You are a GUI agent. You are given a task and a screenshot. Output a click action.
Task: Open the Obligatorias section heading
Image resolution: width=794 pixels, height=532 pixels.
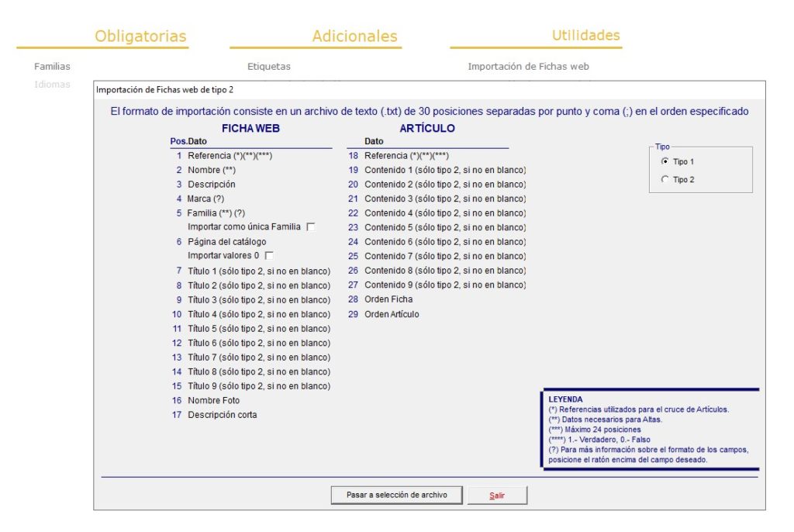[140, 36]
